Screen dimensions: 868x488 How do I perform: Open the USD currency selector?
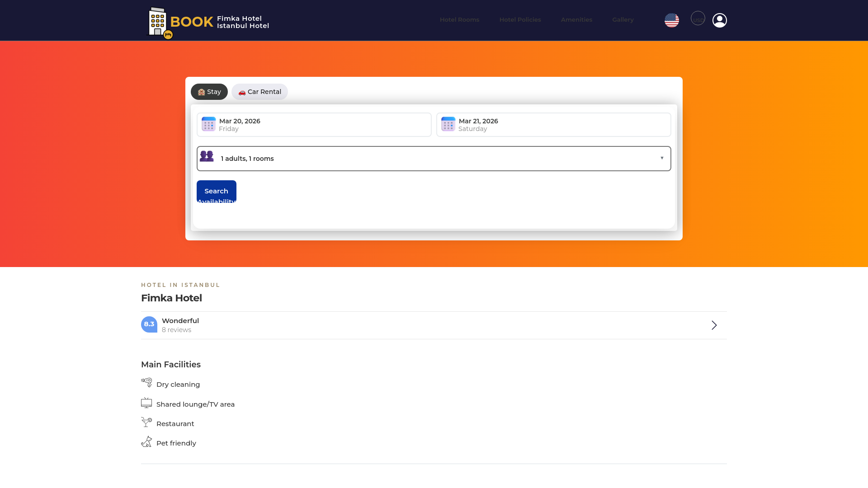coord(698,19)
